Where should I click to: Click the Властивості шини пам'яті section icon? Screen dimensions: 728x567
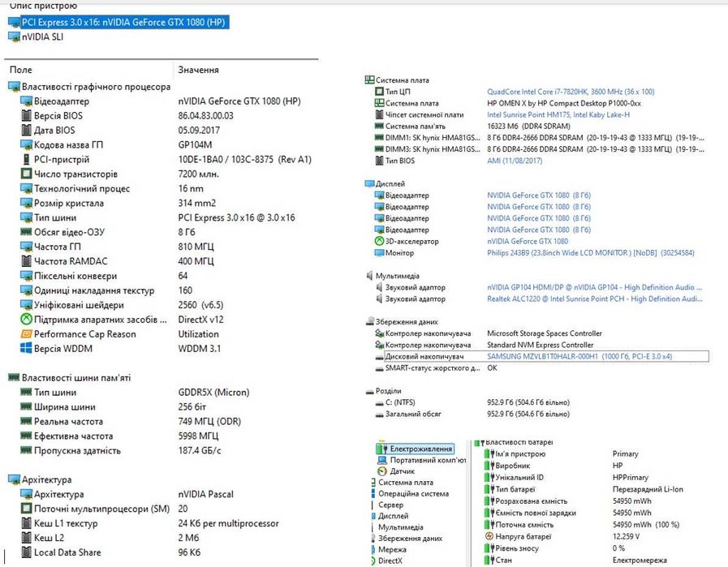[x=14, y=378]
